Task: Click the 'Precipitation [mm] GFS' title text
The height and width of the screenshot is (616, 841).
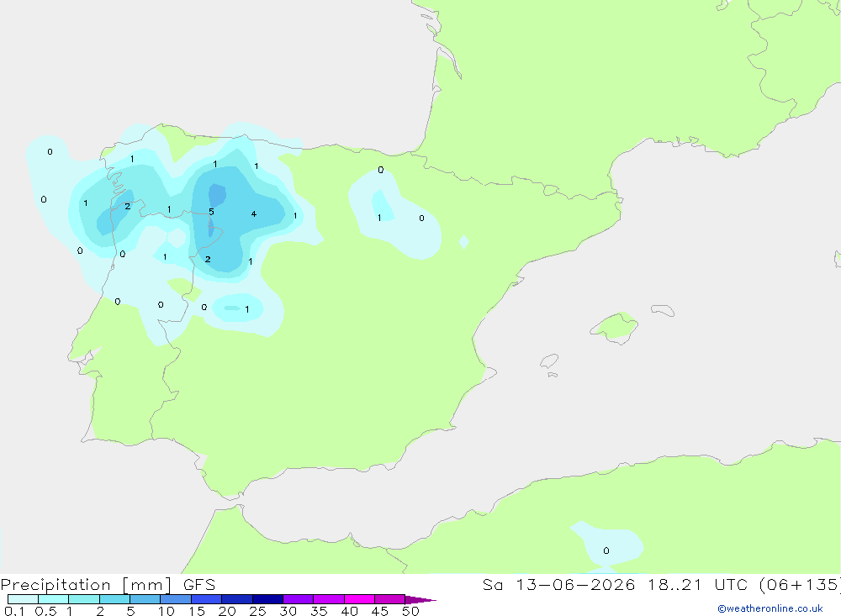Action: click(x=108, y=585)
